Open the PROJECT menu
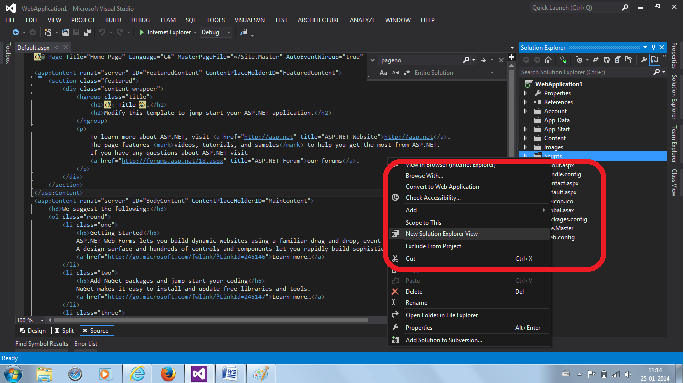Image resolution: width=684 pixels, height=383 pixels. tap(83, 20)
